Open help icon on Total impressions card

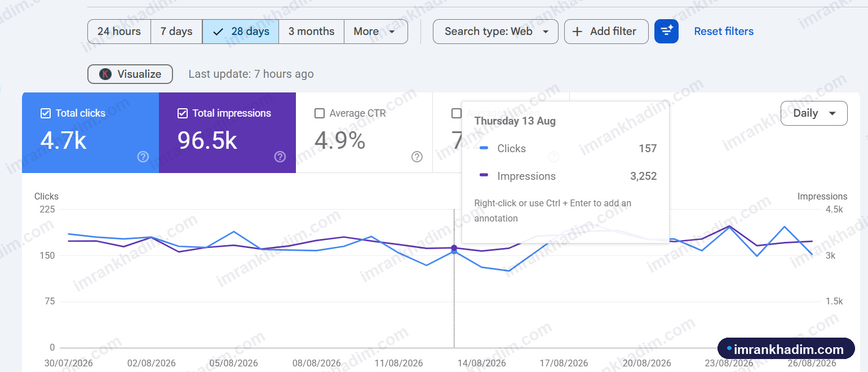pos(280,157)
